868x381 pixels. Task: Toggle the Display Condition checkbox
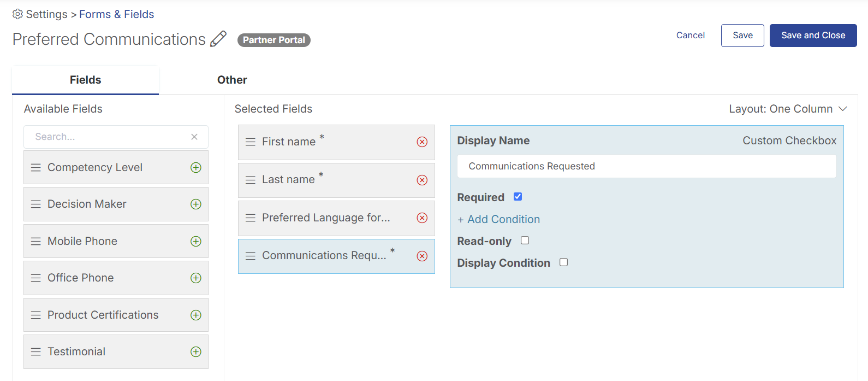[564, 262]
